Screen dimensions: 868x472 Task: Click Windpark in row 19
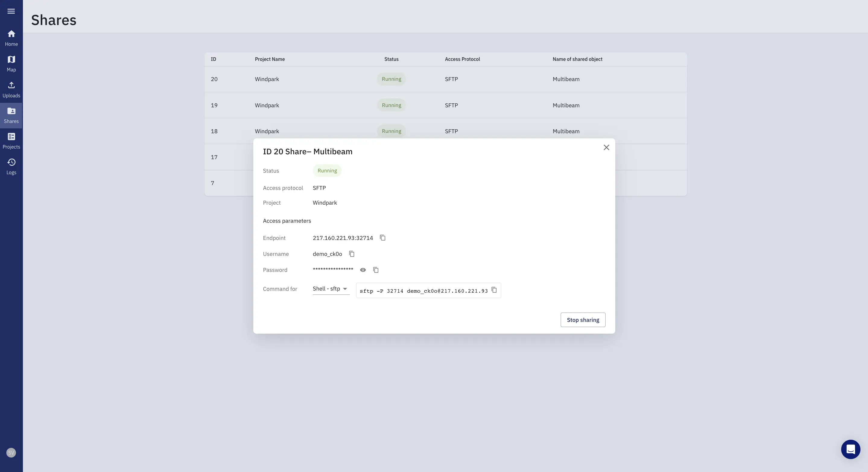click(x=267, y=105)
